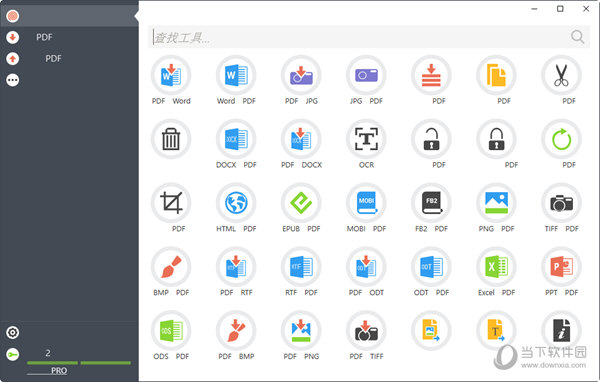Open the HTML to PDF globe tool
Viewport: 600px width, 382px height.
(236, 203)
